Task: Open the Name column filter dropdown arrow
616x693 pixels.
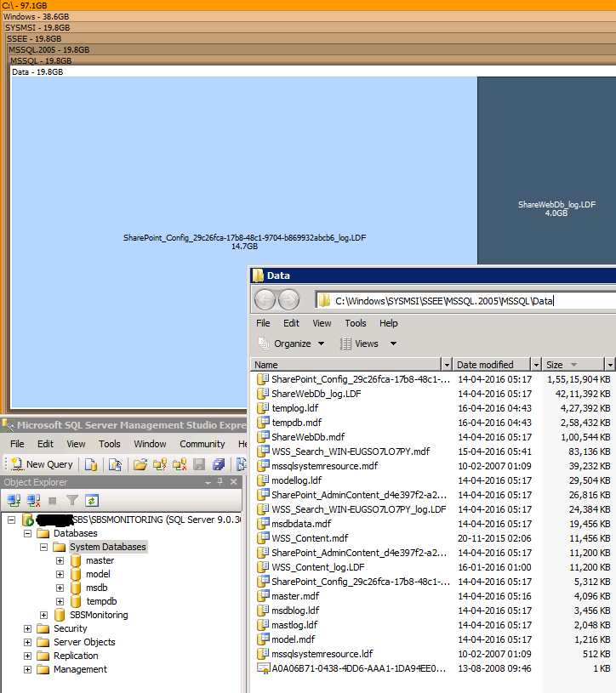Action: [447, 365]
